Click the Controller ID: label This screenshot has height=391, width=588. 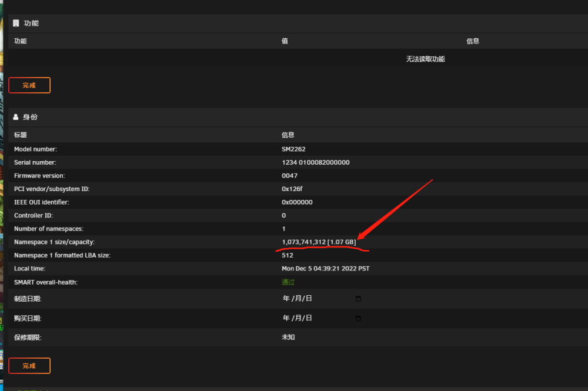pos(34,215)
